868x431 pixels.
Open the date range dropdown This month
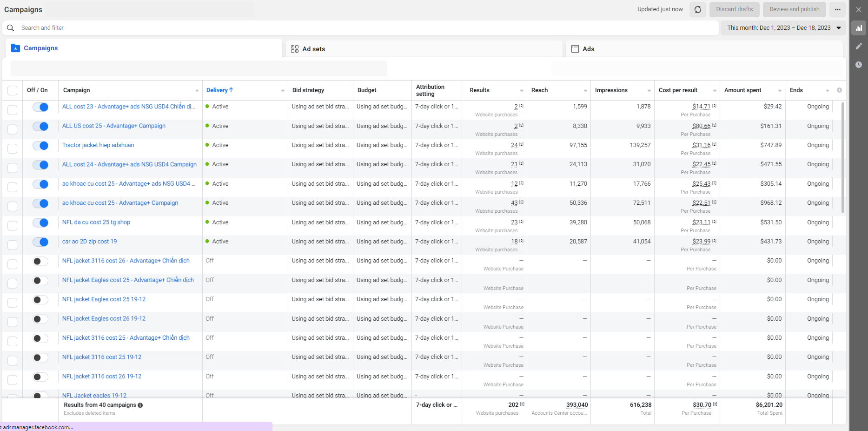tap(784, 28)
